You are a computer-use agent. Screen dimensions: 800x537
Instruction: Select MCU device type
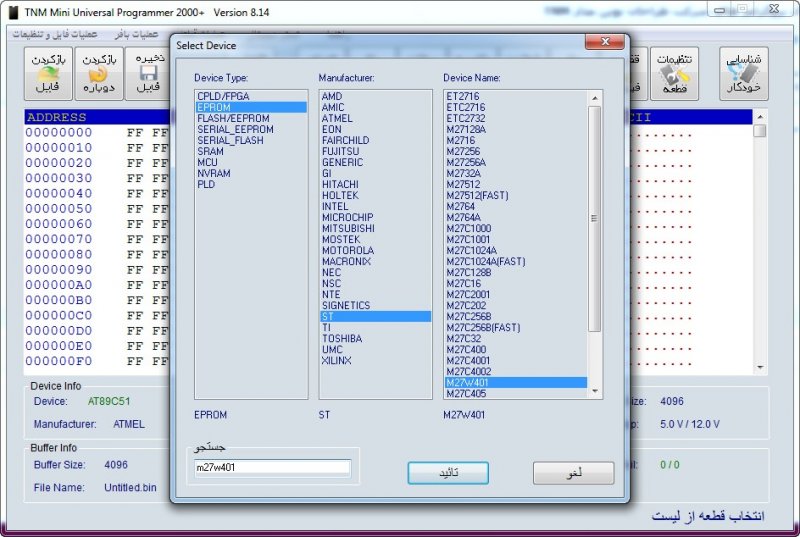pos(251,162)
